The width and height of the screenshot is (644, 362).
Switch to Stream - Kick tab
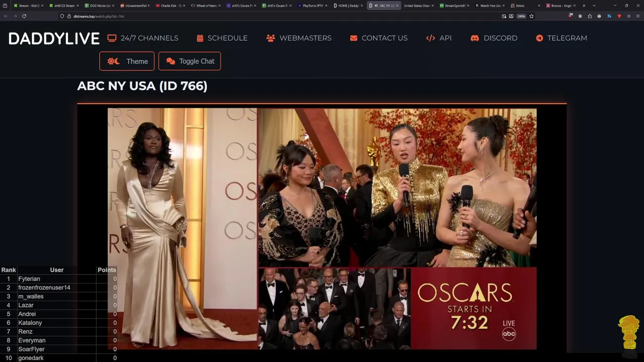[30, 6]
